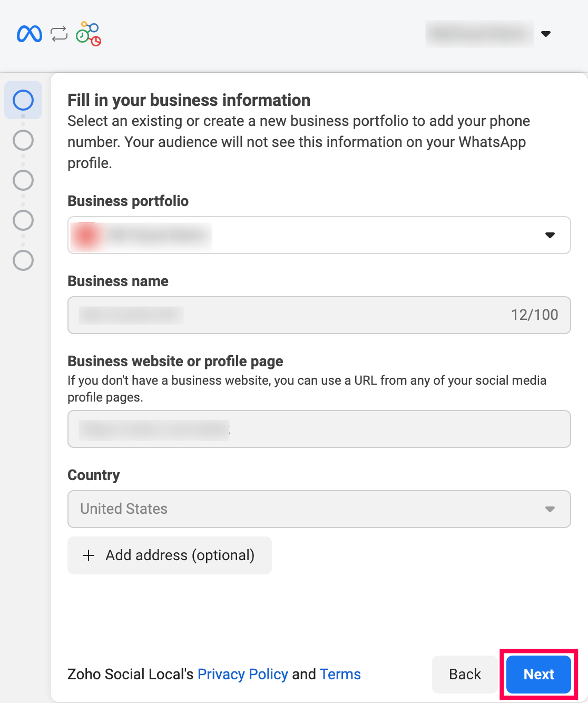The image size is (588, 703).
Task: Click Add address (optional)
Action: pyautogui.click(x=169, y=555)
